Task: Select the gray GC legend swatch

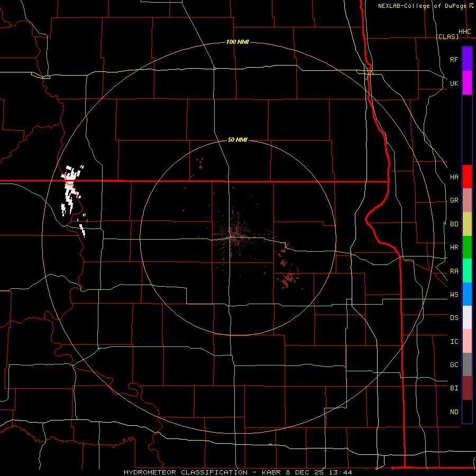Action: click(467, 364)
